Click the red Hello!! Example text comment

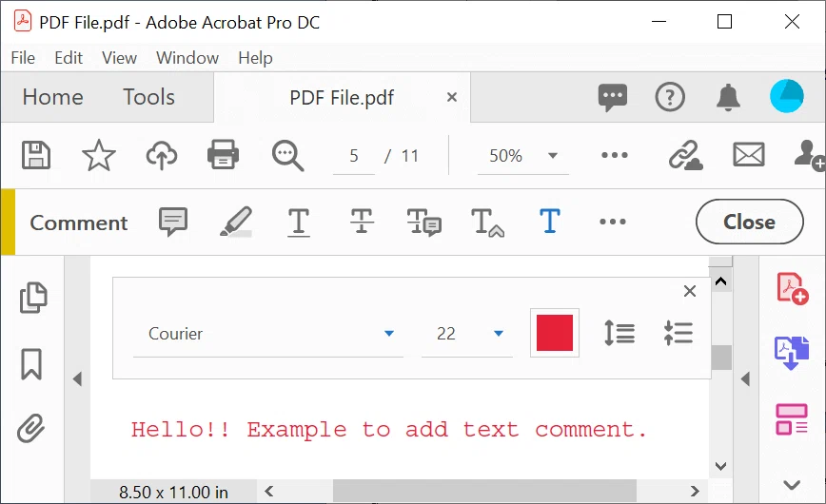coord(389,430)
